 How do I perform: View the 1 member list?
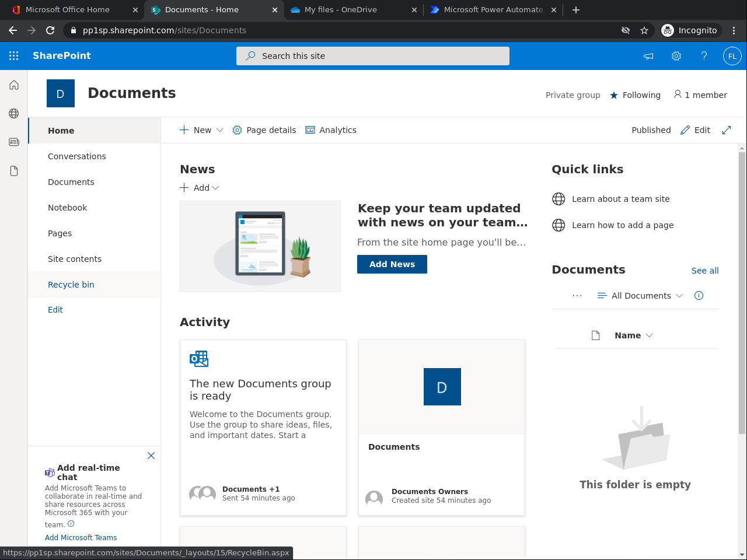[700, 95]
